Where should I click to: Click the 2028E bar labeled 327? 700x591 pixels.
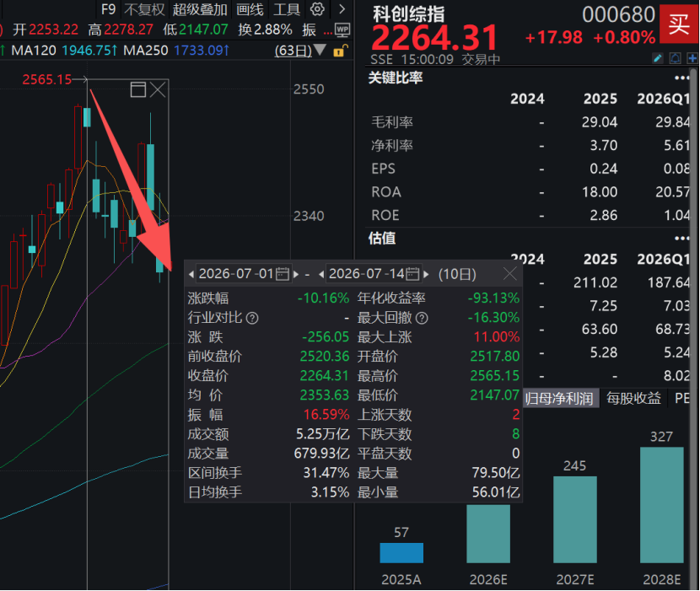coord(661,505)
